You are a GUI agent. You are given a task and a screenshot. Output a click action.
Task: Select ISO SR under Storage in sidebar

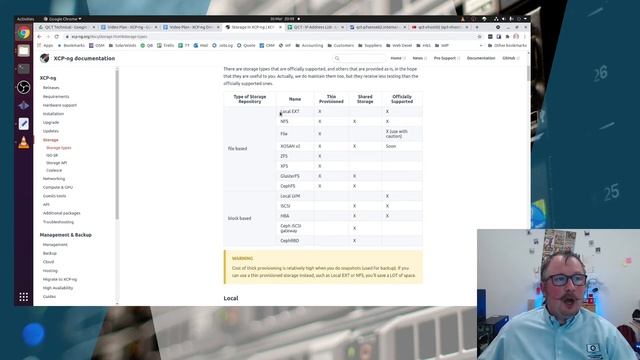[x=52, y=156]
